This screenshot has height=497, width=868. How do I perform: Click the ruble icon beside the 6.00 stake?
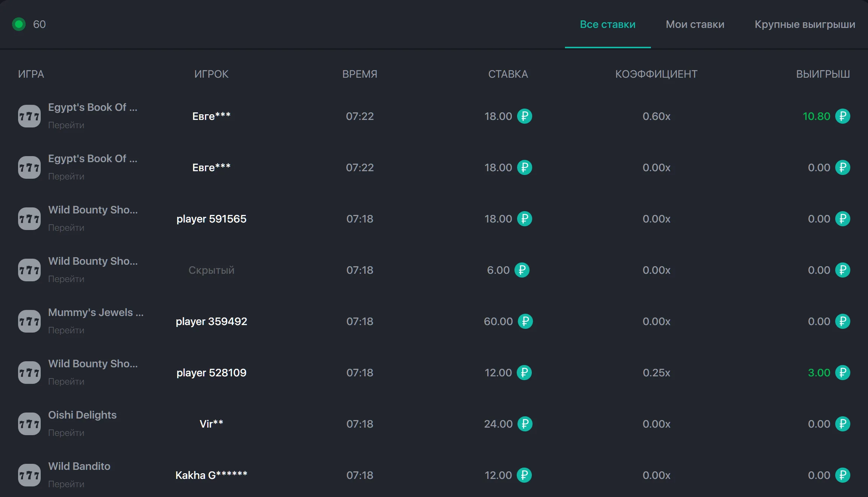point(522,270)
